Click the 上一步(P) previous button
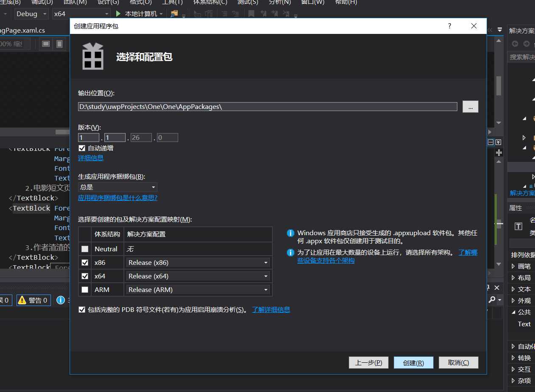 coord(369,363)
